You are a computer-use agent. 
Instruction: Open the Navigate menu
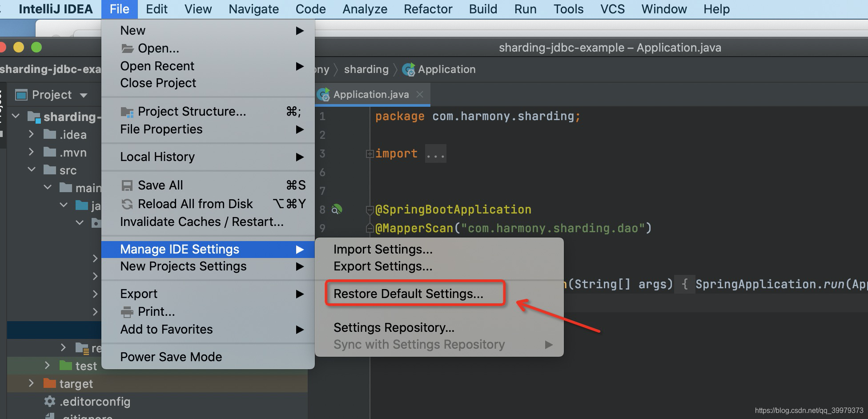pos(254,9)
